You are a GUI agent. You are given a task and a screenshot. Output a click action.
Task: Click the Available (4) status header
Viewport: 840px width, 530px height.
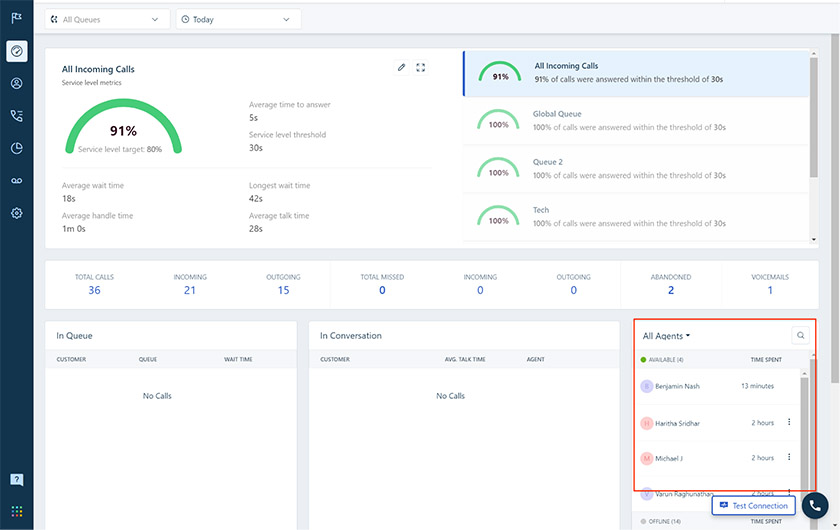[x=662, y=360]
